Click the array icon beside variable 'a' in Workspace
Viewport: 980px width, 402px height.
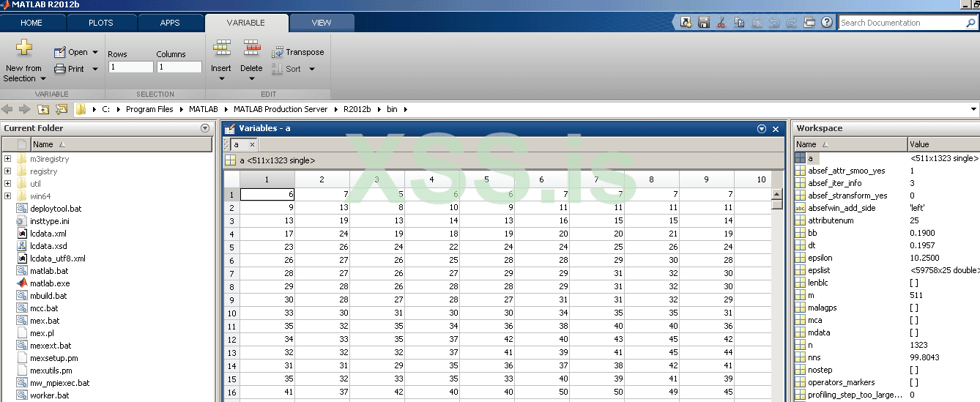point(800,158)
